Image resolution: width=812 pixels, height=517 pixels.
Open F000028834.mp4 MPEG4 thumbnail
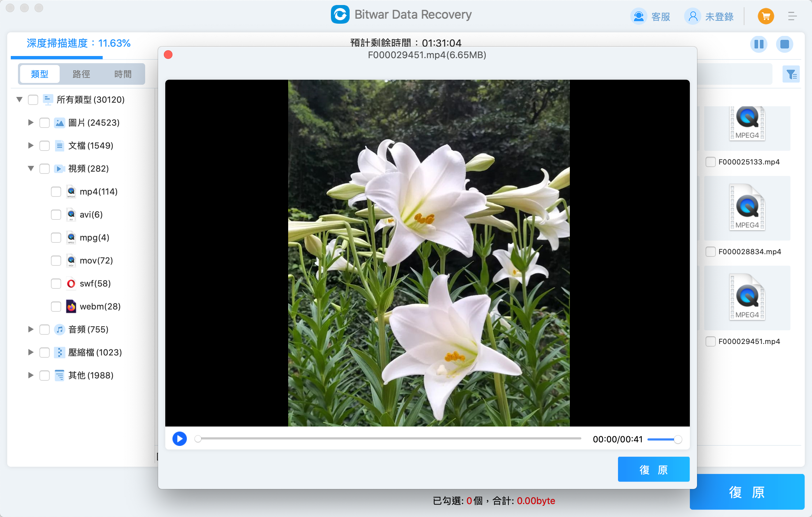tap(747, 208)
